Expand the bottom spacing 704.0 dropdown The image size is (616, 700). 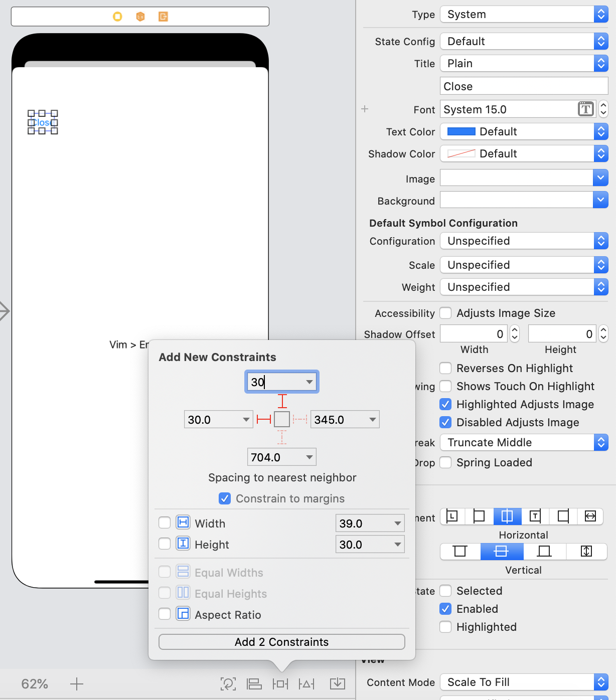(310, 457)
